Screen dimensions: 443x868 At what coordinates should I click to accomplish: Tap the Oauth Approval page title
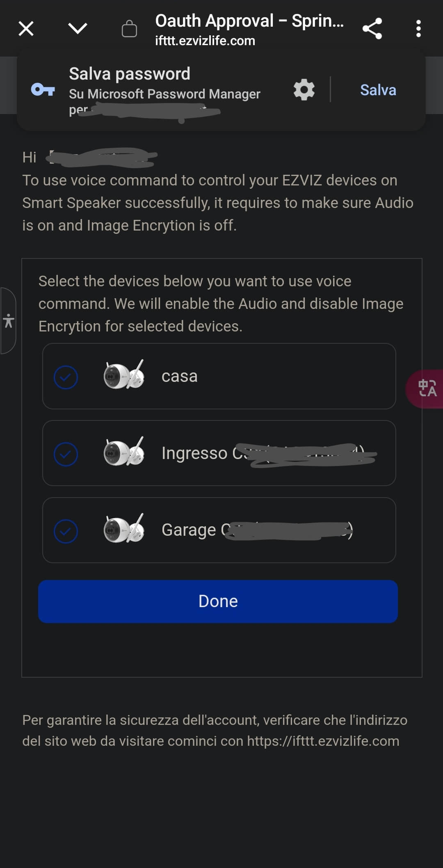[x=249, y=21]
